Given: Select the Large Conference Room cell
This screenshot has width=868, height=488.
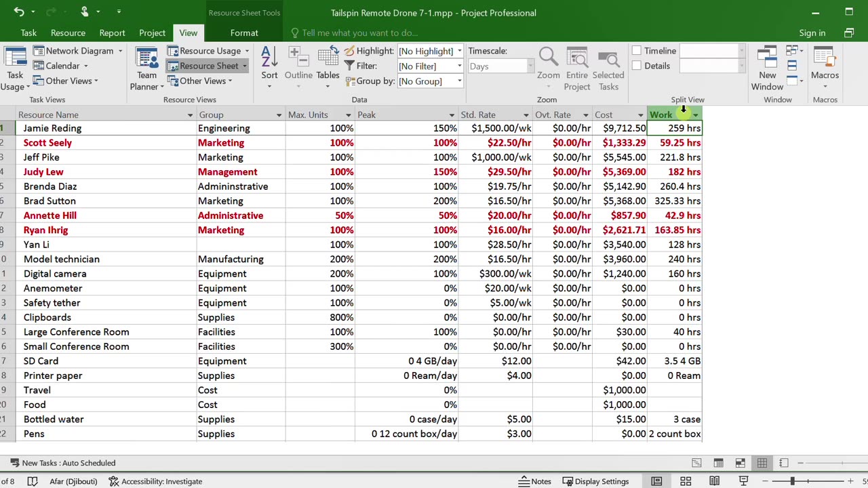Looking at the screenshot, I should click(106, 332).
